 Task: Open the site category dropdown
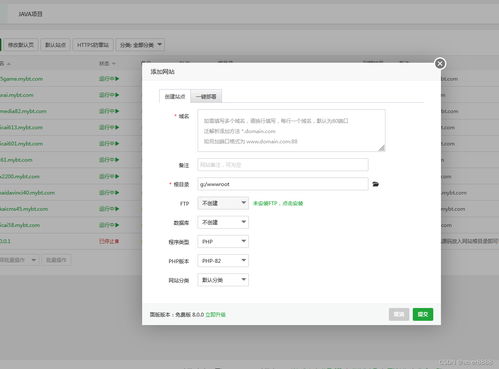223,280
